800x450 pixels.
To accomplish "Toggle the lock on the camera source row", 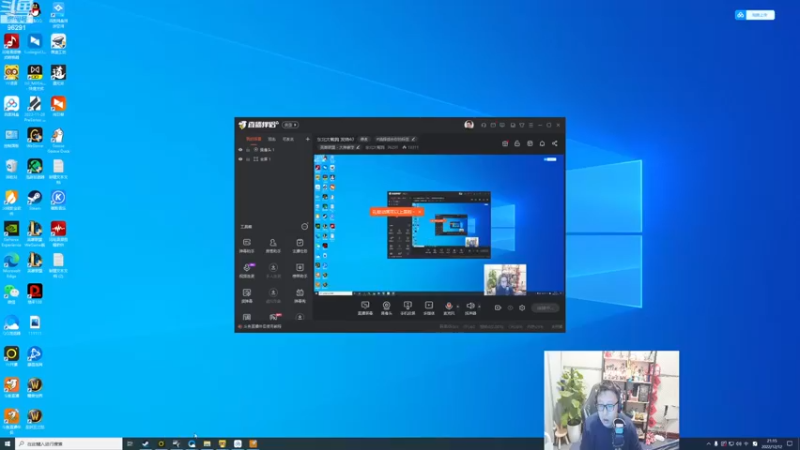I will pos(248,150).
